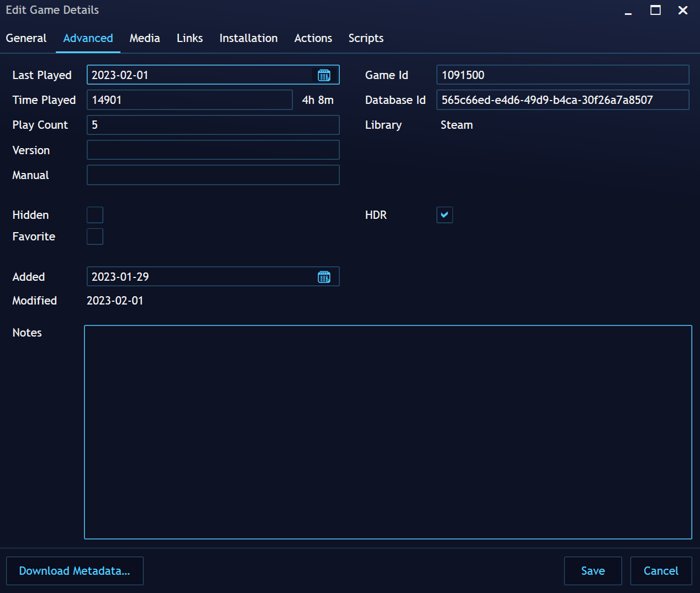View the Scripts tab
The height and width of the screenshot is (593, 700).
click(366, 38)
